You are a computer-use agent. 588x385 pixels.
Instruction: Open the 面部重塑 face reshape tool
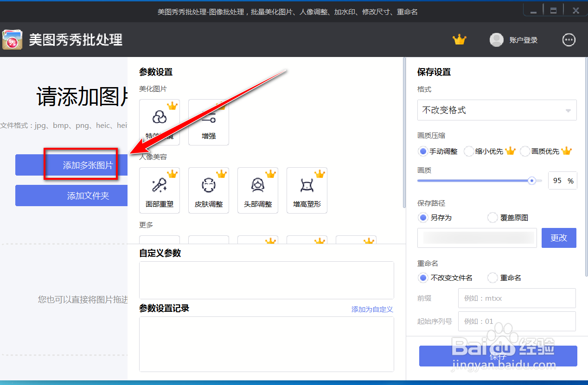tap(160, 190)
